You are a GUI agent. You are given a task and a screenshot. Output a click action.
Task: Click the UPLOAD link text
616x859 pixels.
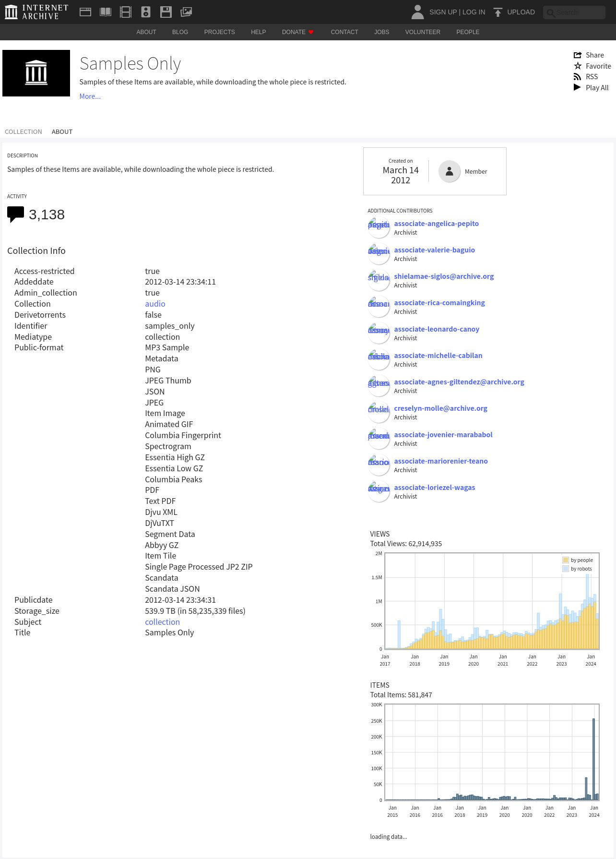[x=521, y=12]
